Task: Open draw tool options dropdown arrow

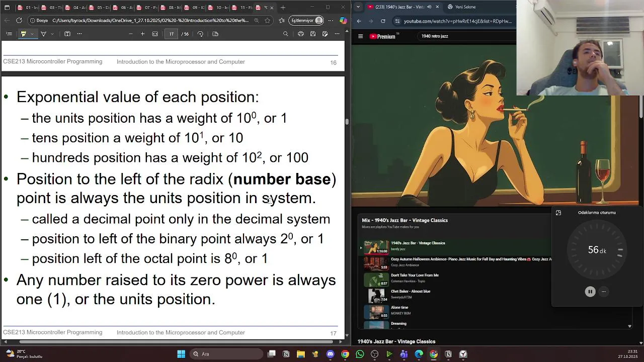Action: tap(52, 34)
